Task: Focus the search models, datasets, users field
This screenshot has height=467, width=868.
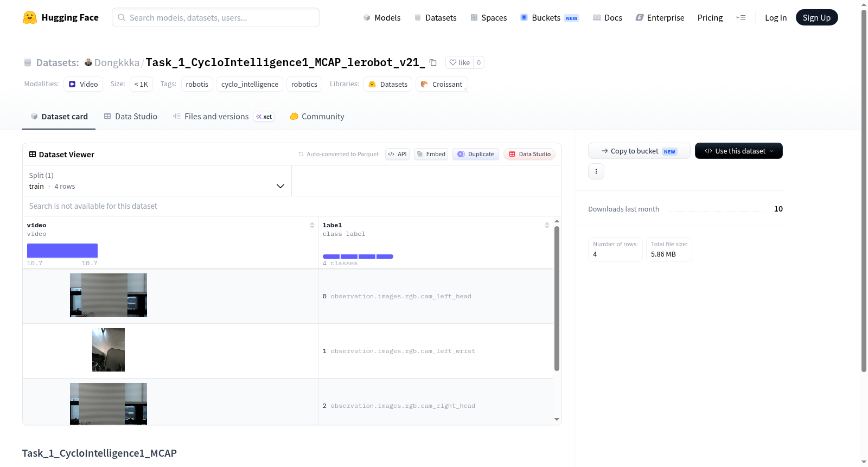Action: 216,17
